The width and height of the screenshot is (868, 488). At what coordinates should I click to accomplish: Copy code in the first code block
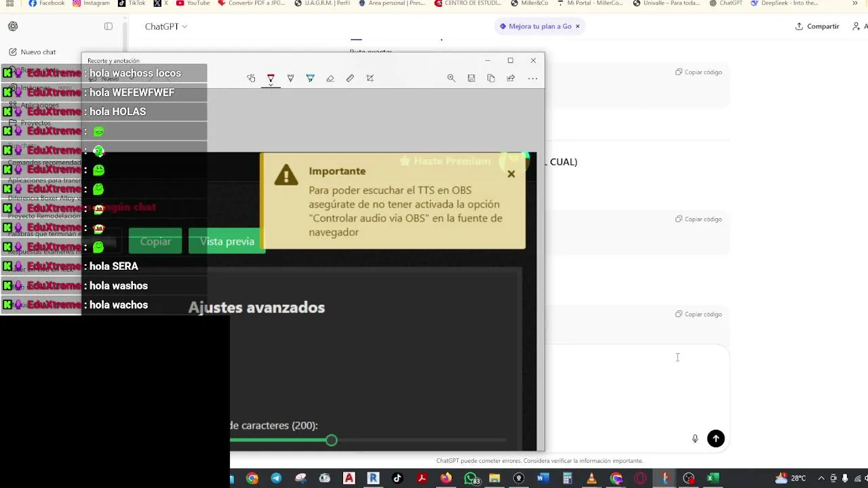point(699,72)
